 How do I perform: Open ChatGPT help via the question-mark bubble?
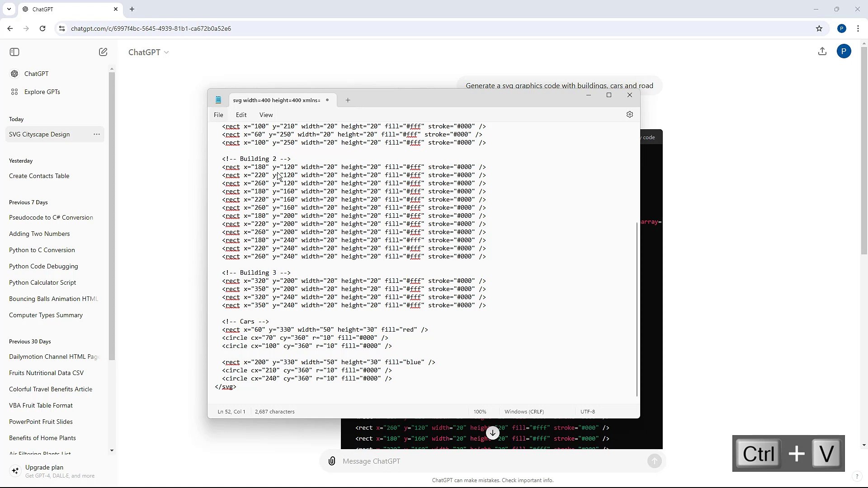tap(857, 476)
